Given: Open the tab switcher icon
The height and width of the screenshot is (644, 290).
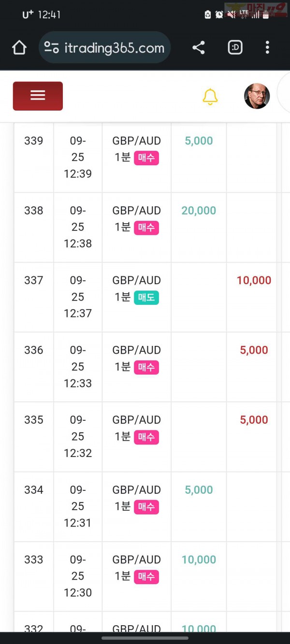Looking at the screenshot, I should (235, 47).
